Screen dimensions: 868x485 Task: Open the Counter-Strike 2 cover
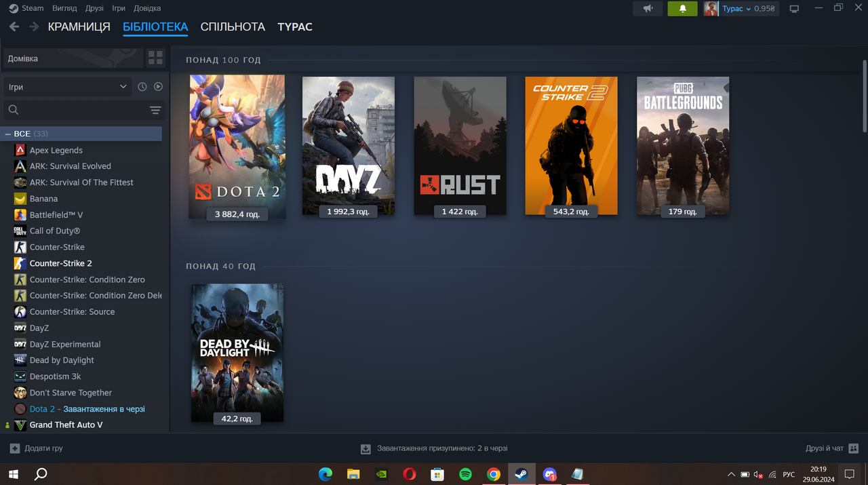(x=571, y=146)
